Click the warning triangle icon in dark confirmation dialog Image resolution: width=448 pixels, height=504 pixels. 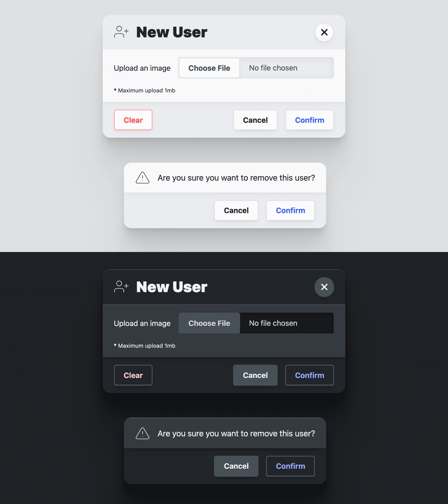pyautogui.click(x=143, y=433)
